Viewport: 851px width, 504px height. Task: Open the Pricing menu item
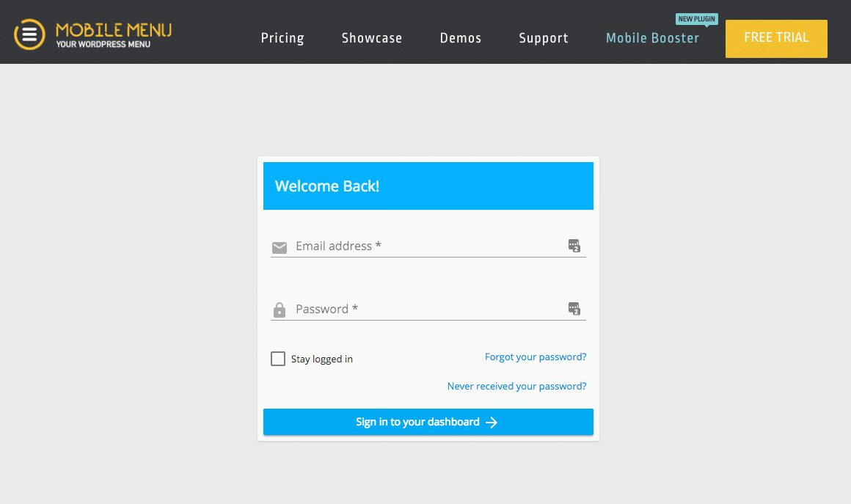282,38
